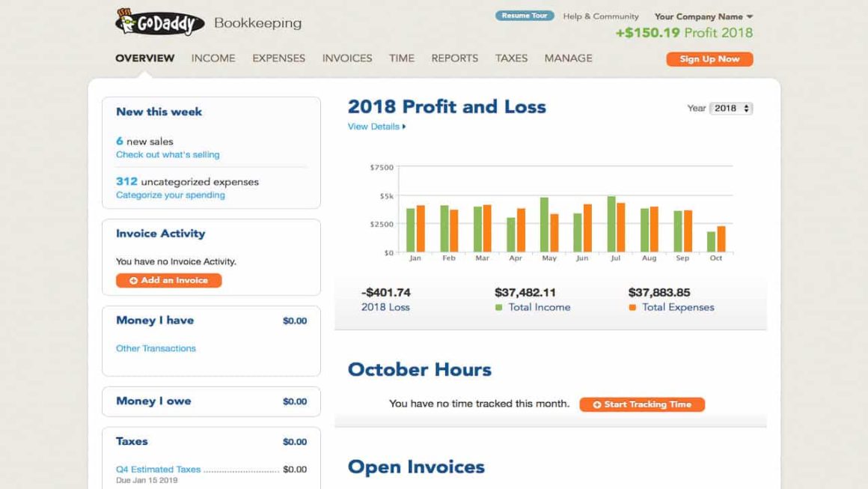Viewport: 868px width, 489px height.
Task: Open Help & Community
Action: pos(601,16)
